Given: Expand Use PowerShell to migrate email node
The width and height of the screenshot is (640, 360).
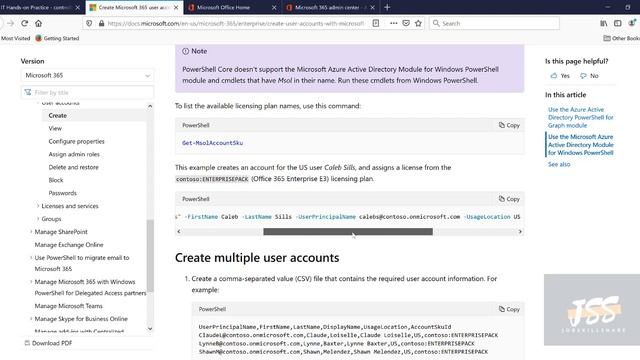Looking at the screenshot, I should 31,258.
